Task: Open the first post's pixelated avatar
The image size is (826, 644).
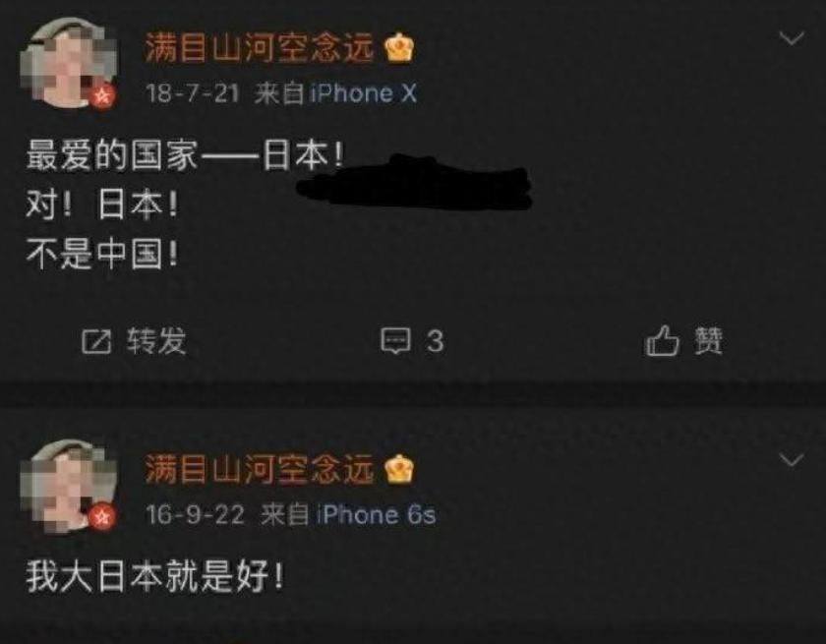Action: (68, 62)
